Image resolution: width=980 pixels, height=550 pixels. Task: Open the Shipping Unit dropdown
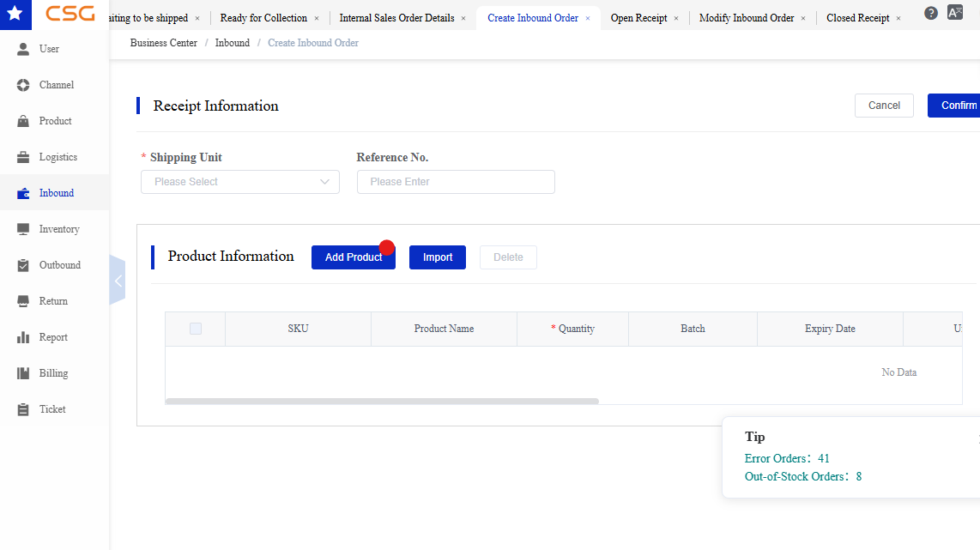tap(240, 182)
